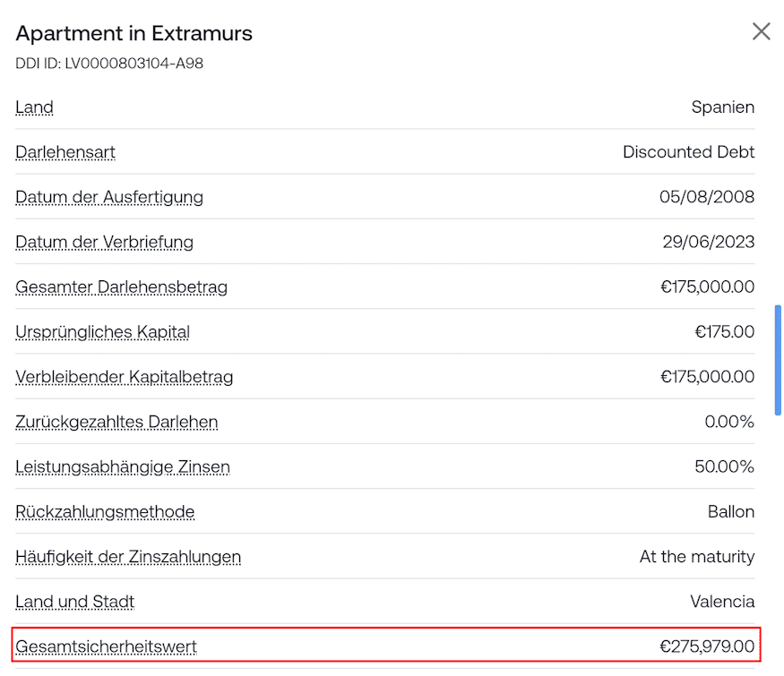Click the Verbleibender Kapitalbetrag label

click(x=124, y=377)
